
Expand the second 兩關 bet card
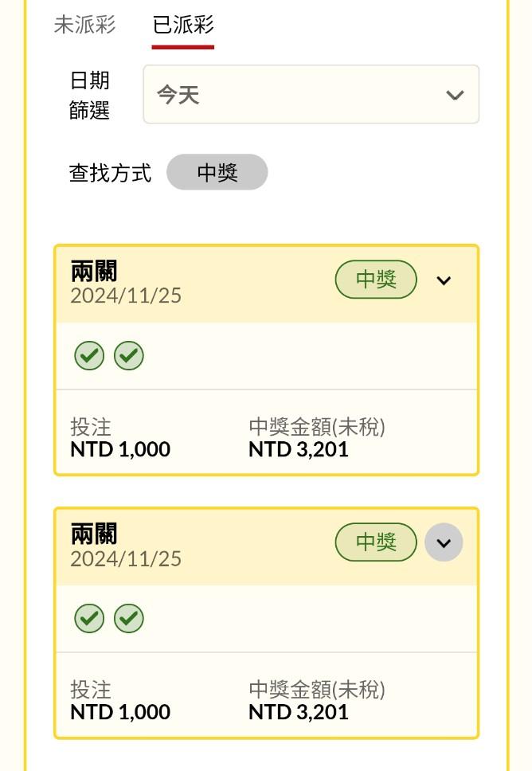coord(444,543)
